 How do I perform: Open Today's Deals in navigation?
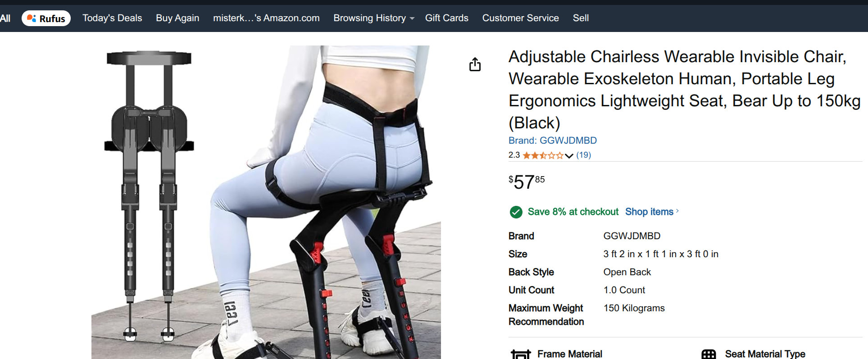[x=112, y=18]
